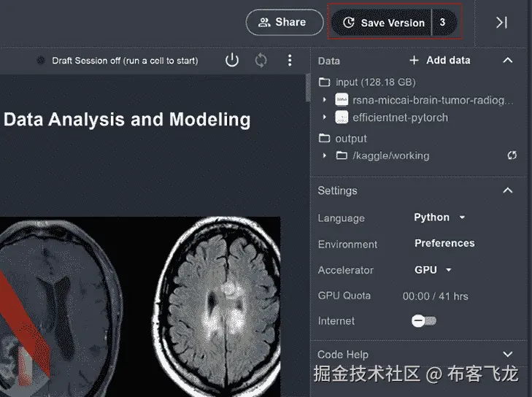This screenshot has width=532, height=397.
Task: Click Data Analysis and Modeling heading
Action: coord(127,120)
